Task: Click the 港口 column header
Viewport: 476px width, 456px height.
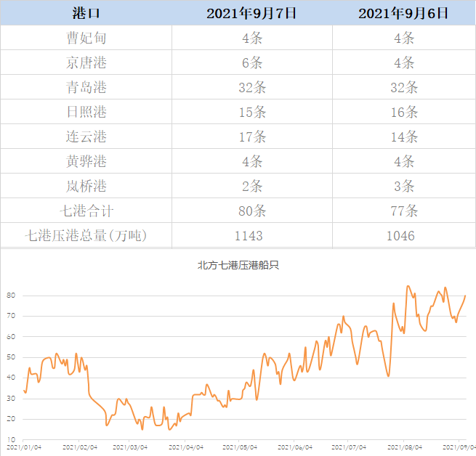Action: coord(86,13)
